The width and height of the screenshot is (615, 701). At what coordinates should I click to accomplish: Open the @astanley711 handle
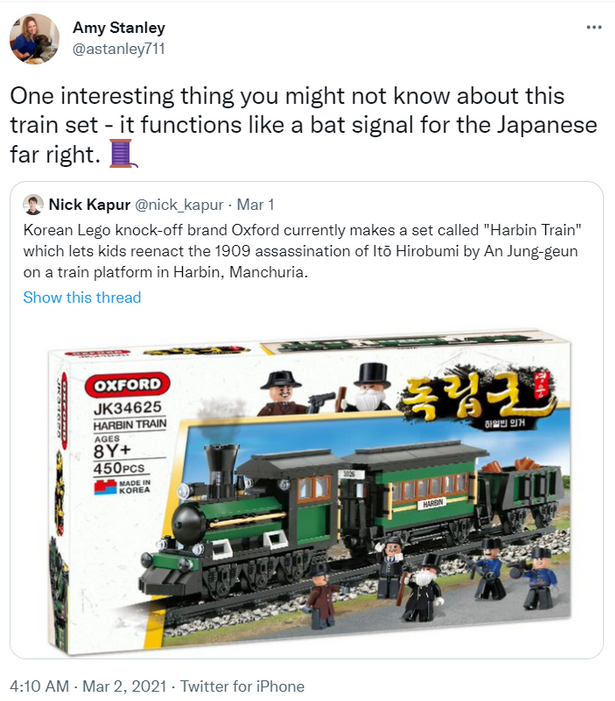[119, 48]
